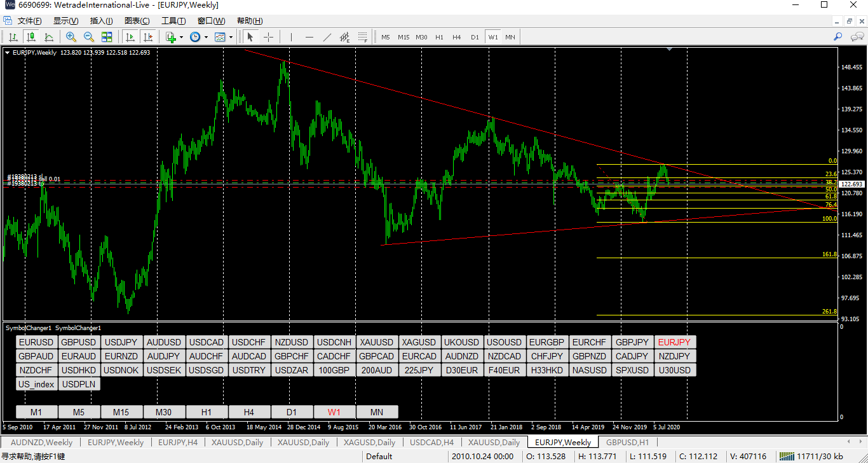868x463 pixels.
Task: Tile chart windows with the toolbar icon
Action: (107, 37)
